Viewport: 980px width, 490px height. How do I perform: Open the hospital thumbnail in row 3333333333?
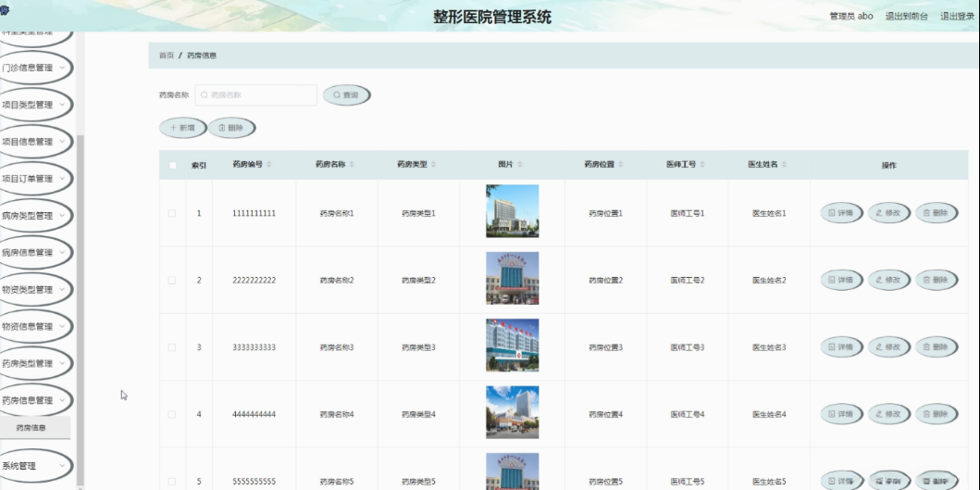[x=513, y=345]
